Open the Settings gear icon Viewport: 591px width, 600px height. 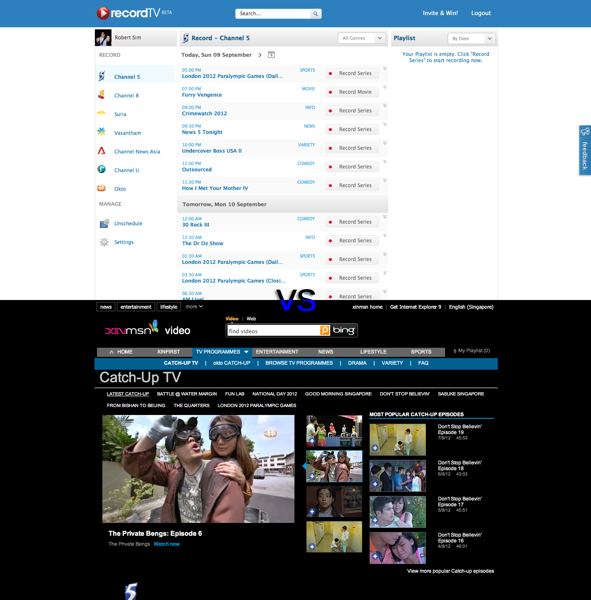(104, 242)
